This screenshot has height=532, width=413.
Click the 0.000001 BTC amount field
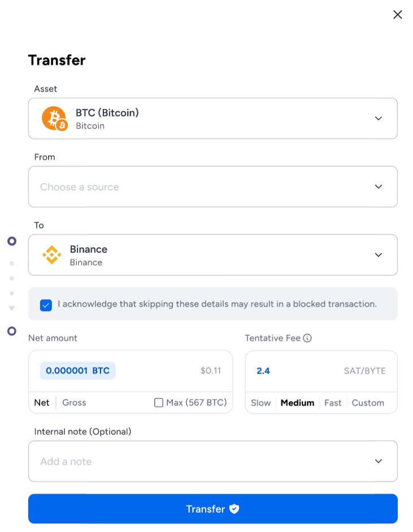pos(78,370)
